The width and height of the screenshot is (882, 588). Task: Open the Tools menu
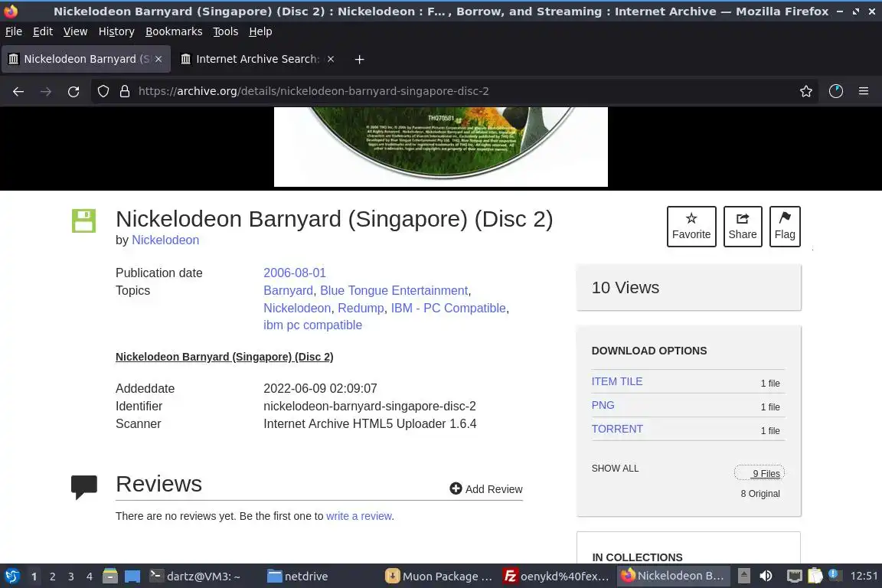pos(226,31)
